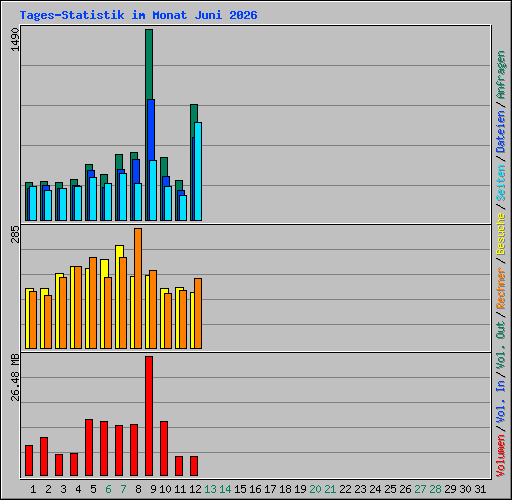
Task: Click green day label 13 on the x-axis
Action: click(x=210, y=489)
